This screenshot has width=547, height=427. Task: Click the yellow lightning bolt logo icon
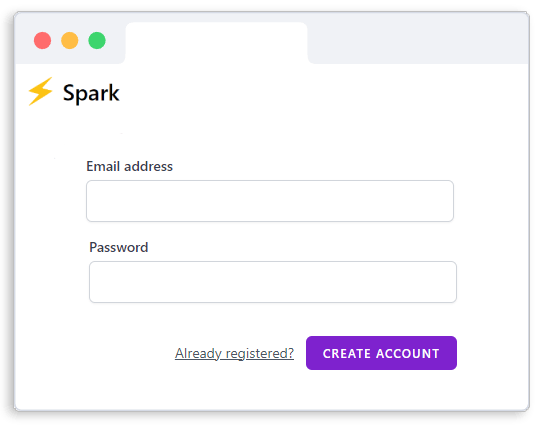pos(40,91)
